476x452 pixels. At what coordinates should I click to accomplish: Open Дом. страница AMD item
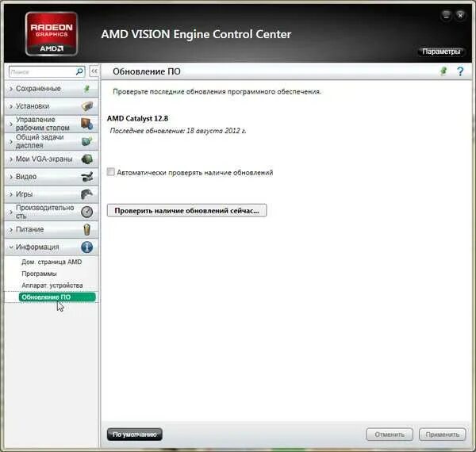tap(52, 262)
